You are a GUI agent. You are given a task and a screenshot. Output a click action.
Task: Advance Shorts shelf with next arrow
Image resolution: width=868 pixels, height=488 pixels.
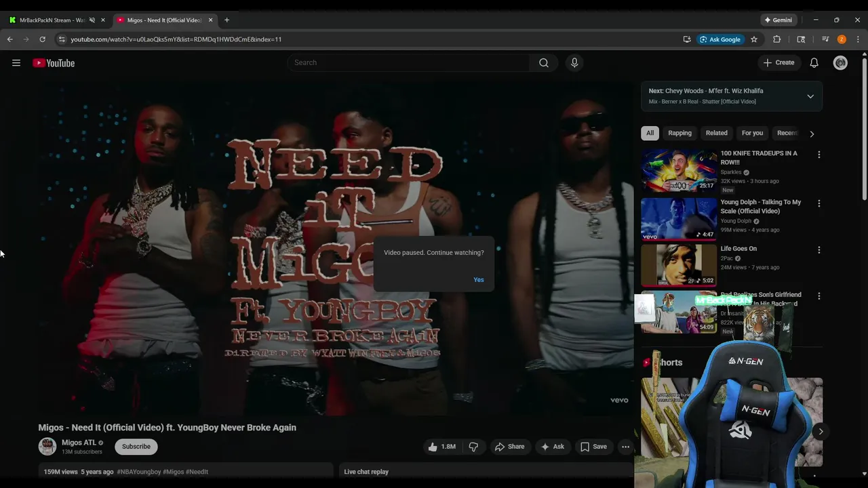point(821,431)
